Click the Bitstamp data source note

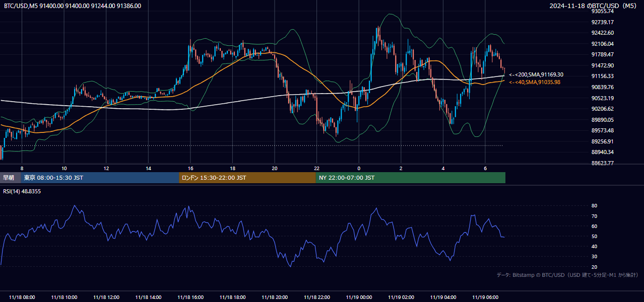567,275
